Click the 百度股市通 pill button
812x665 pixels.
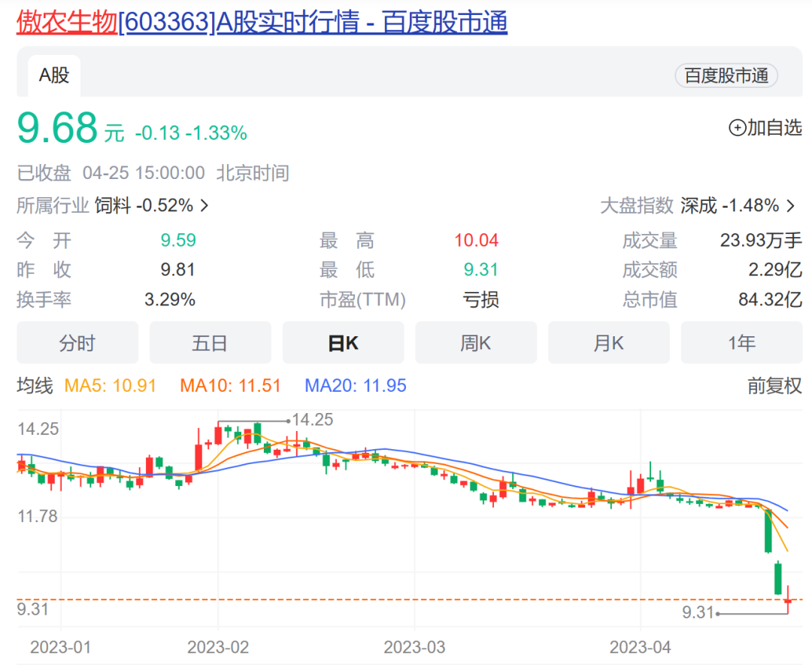coord(726,76)
